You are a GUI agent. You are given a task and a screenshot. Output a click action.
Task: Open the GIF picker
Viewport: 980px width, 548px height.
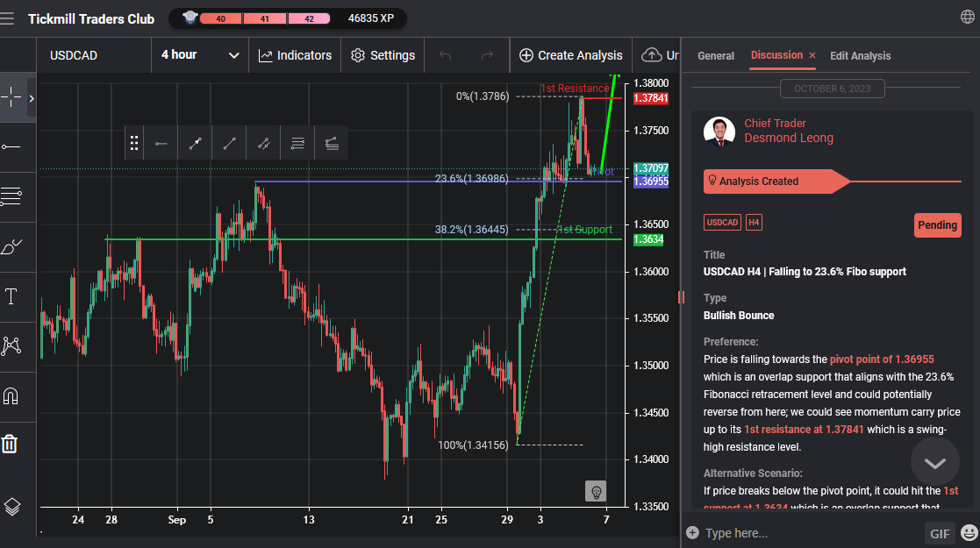[x=940, y=534]
